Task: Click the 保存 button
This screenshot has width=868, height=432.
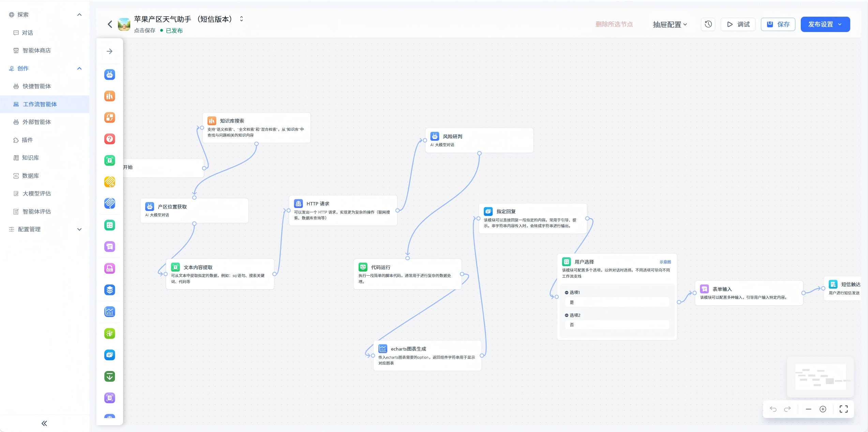Action: point(778,25)
